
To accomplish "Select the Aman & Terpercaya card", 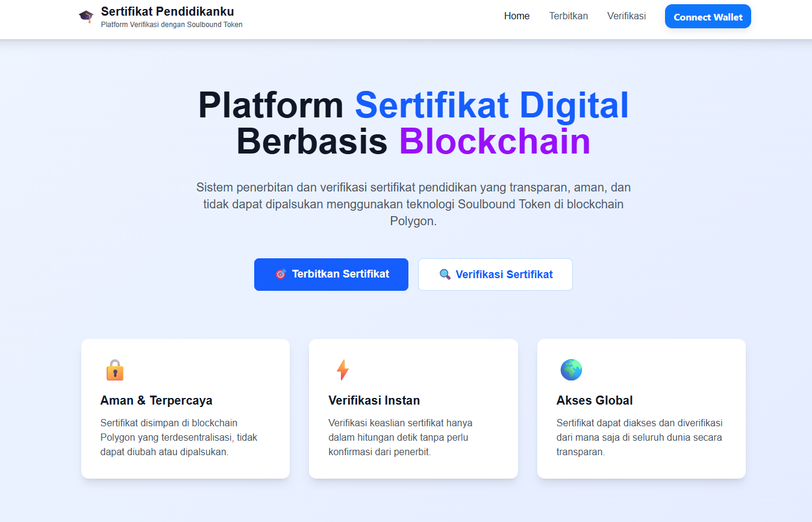I will [x=185, y=408].
